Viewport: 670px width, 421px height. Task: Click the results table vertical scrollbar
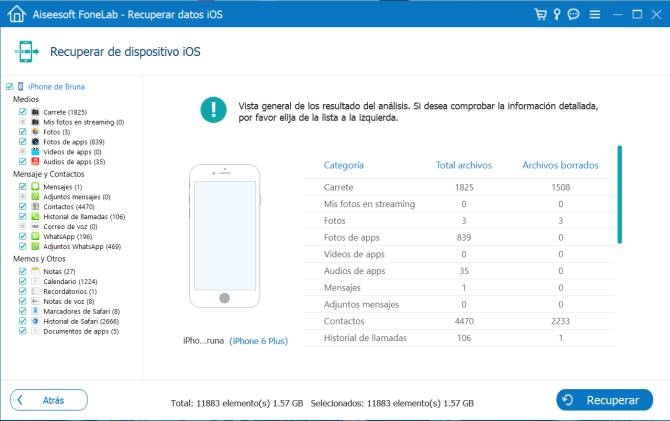(619, 195)
